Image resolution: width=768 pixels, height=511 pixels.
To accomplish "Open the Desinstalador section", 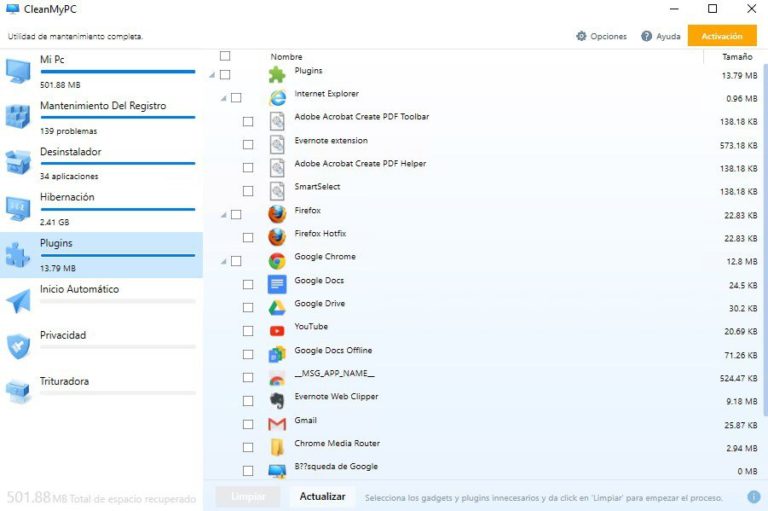I will point(101,163).
